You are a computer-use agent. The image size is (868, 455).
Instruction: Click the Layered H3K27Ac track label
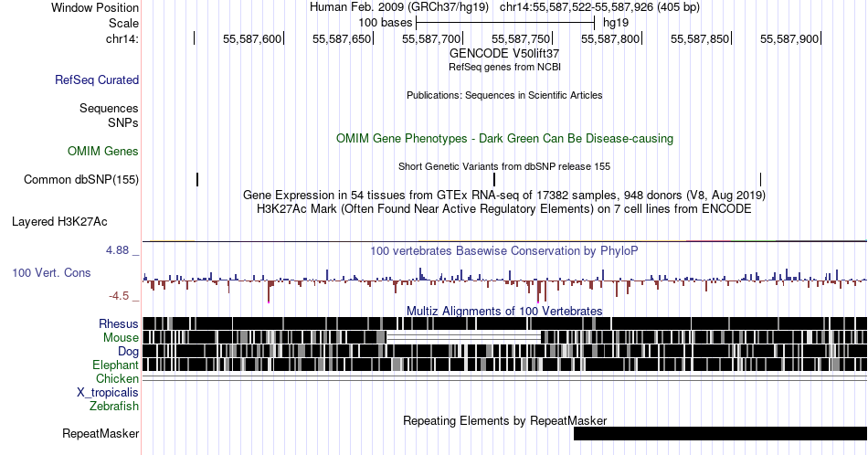pyautogui.click(x=59, y=221)
